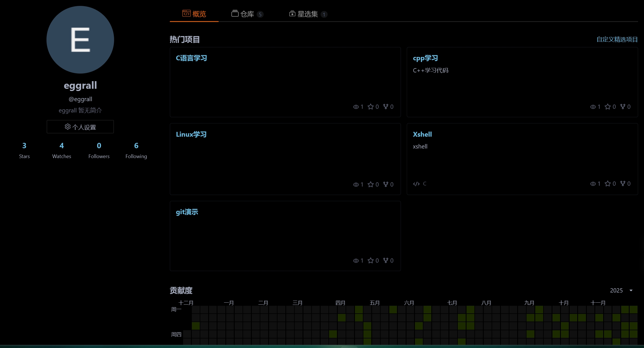
Task: Open the Xshell repository link
Action: (x=422, y=134)
